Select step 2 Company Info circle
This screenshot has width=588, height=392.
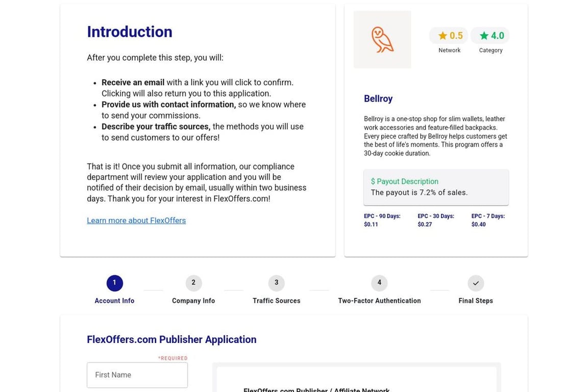[193, 283]
